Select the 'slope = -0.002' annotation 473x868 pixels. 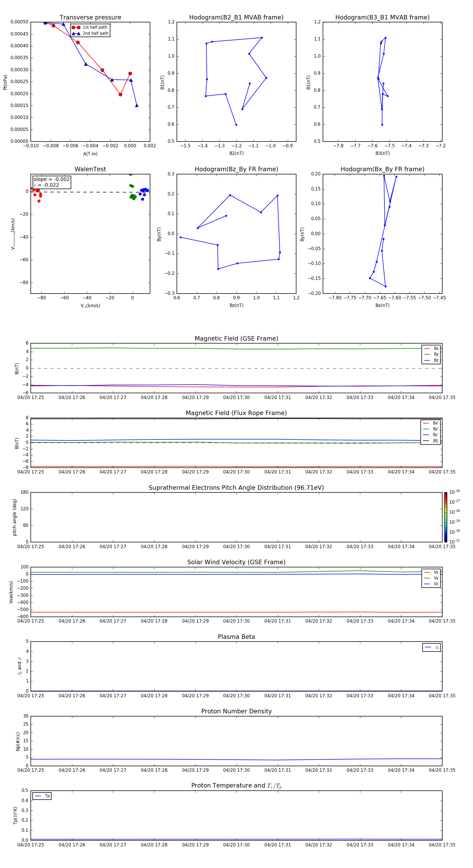point(52,179)
